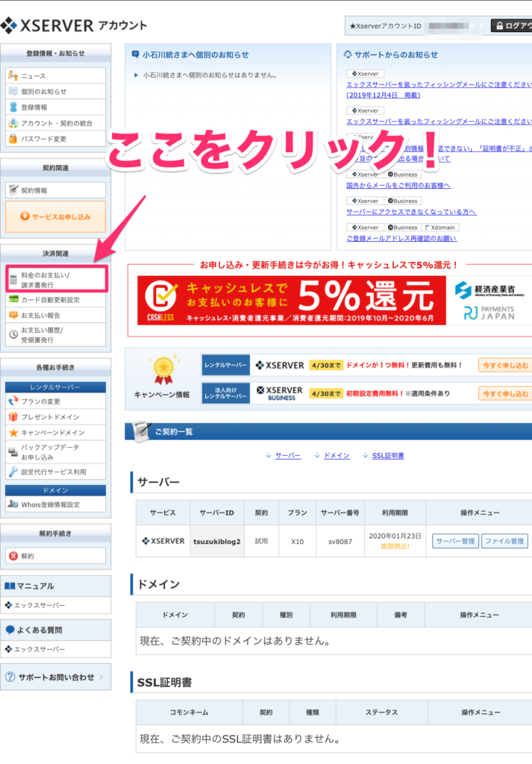This screenshot has width=532, height=764.
Task: Click the 期限間近! warning text
Action: (395, 547)
